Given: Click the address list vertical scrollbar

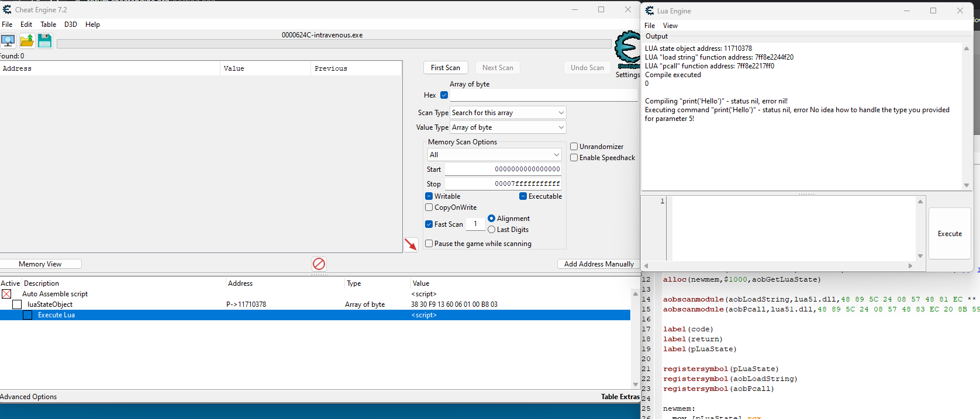Looking at the screenshot, I should coord(636,339).
